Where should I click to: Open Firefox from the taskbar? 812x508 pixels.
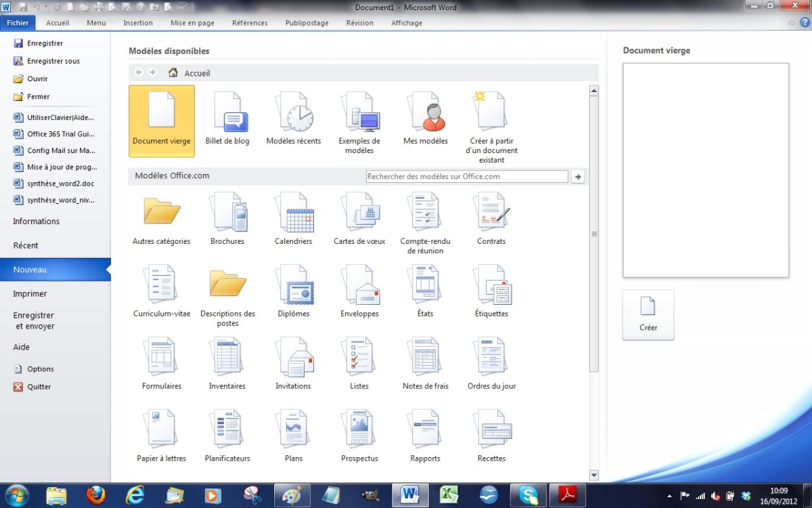pyautogui.click(x=96, y=495)
